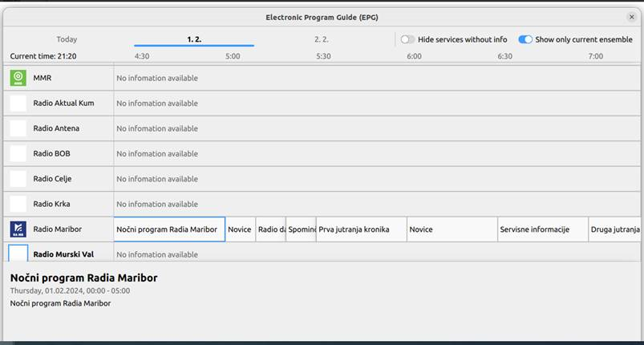Click the Hide services without info label
Screen dimensions: 644x345
click(463, 39)
